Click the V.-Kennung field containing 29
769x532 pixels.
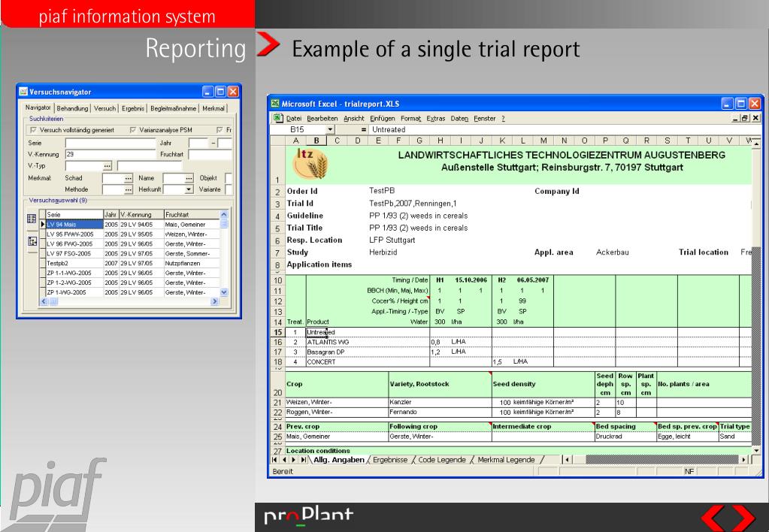(111, 155)
